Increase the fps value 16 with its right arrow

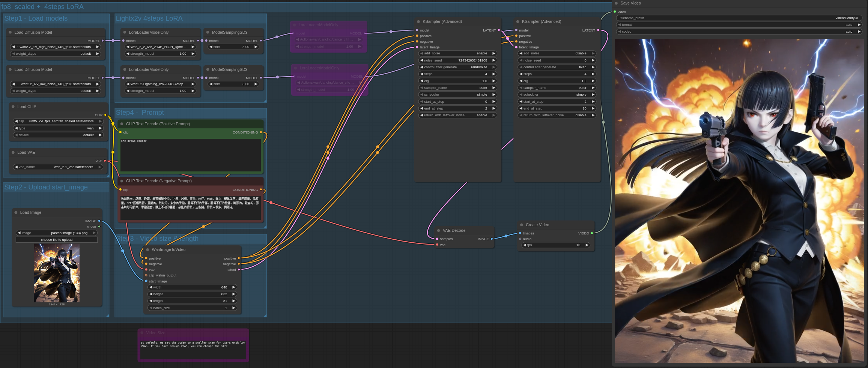[x=587, y=245]
